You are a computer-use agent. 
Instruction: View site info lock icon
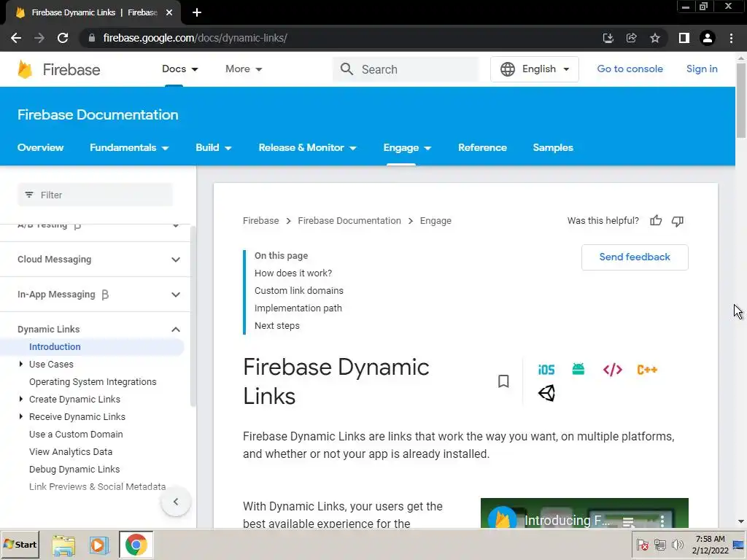(x=91, y=38)
